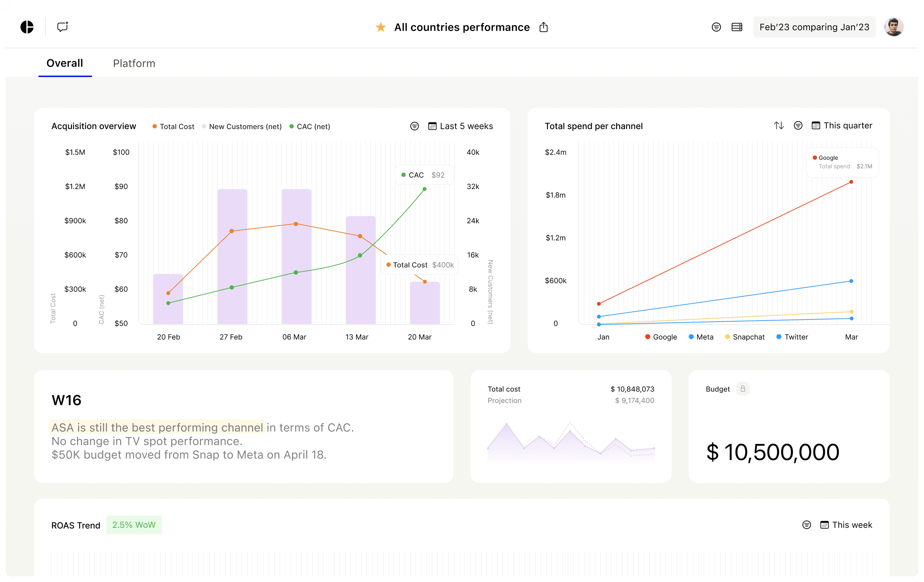Select the Overall tab
Screen dimensions: 924x582
pyautogui.click(x=65, y=63)
